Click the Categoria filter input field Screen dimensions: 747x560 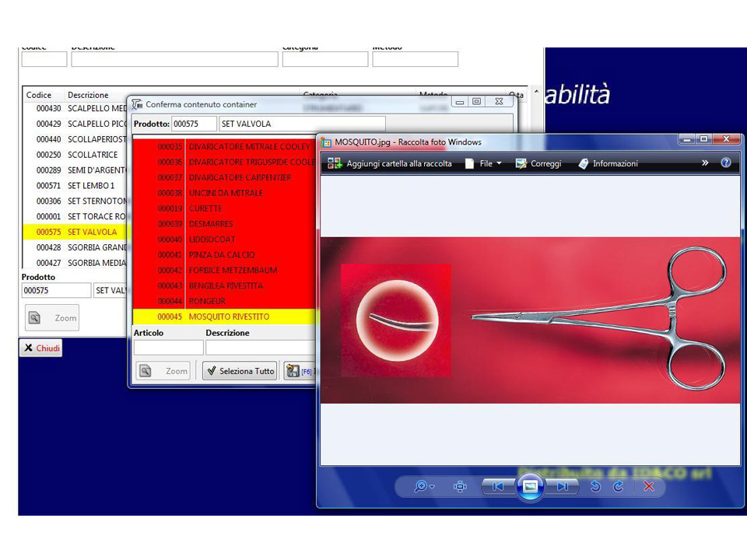pyautogui.click(x=325, y=60)
